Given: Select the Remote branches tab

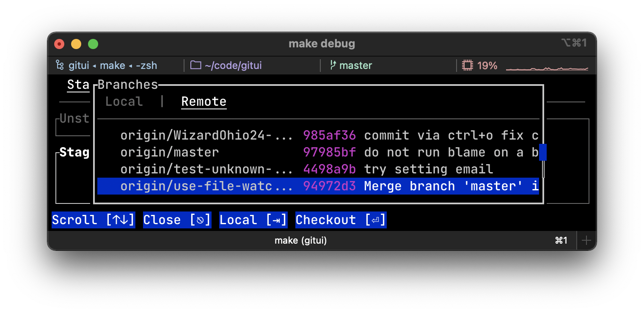Looking at the screenshot, I should 204,102.
